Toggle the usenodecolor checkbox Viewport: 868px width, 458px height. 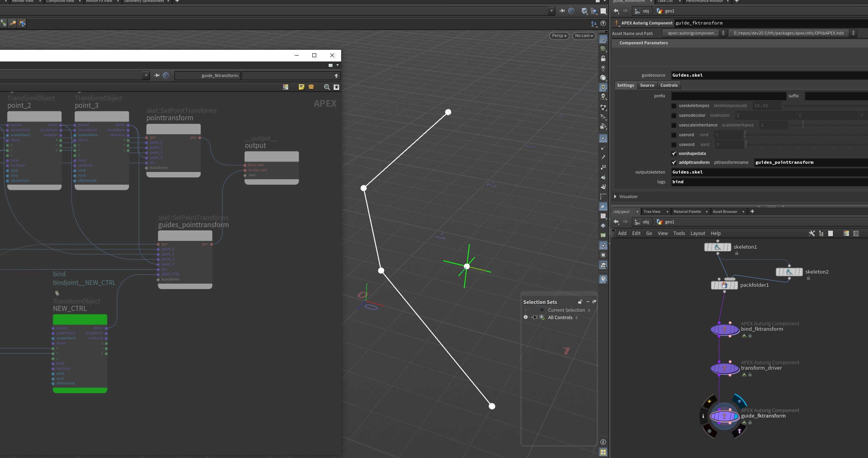click(x=674, y=116)
